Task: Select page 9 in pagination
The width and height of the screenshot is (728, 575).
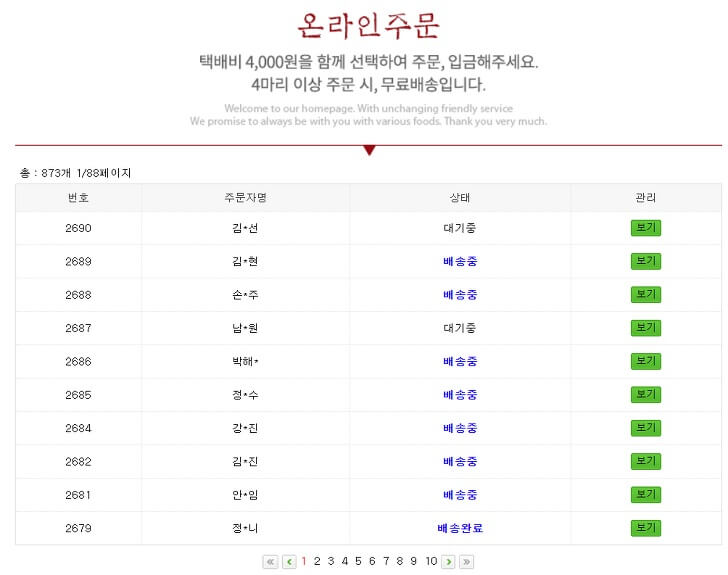Action: [x=413, y=562]
